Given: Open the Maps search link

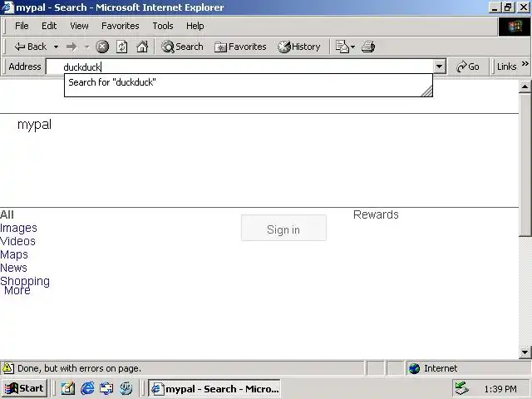Looking at the screenshot, I should [14, 254].
